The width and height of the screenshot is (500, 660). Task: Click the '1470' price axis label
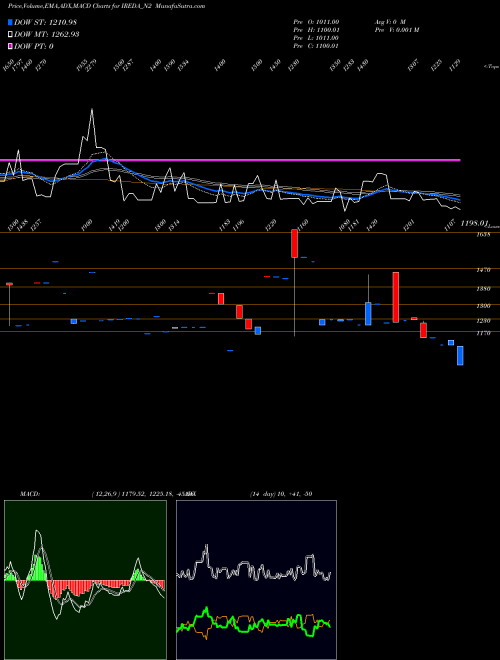[x=483, y=270]
